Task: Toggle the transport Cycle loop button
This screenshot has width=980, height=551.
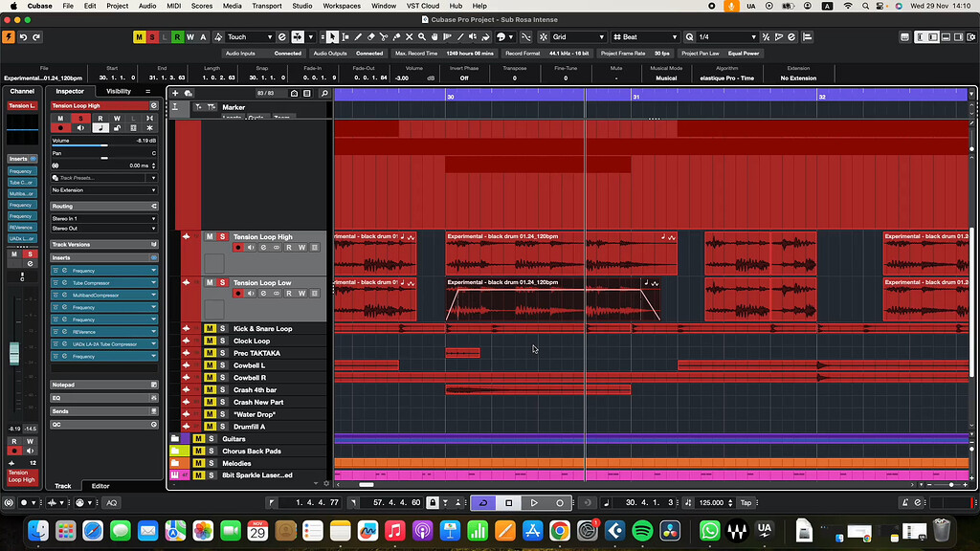Action: [483, 502]
